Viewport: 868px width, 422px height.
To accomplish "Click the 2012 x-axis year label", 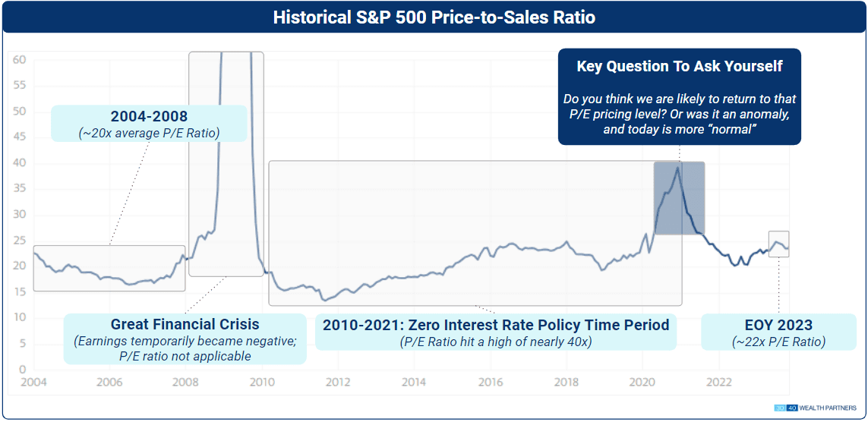I will 337,382.
